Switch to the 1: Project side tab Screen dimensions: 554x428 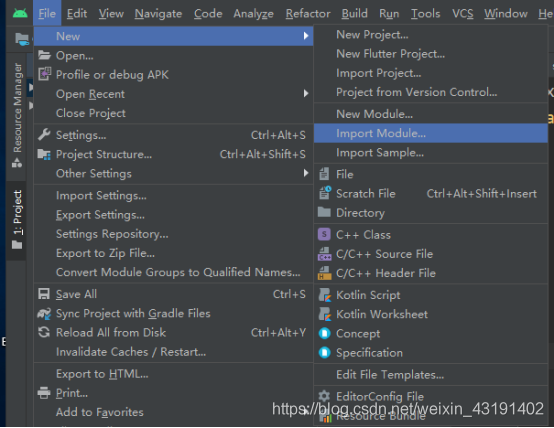(17, 219)
